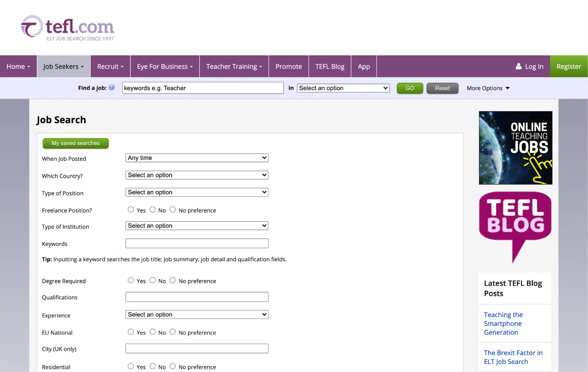Image resolution: width=588 pixels, height=372 pixels.
Task: Open the Type of Institution dropdown
Action: 197,226
